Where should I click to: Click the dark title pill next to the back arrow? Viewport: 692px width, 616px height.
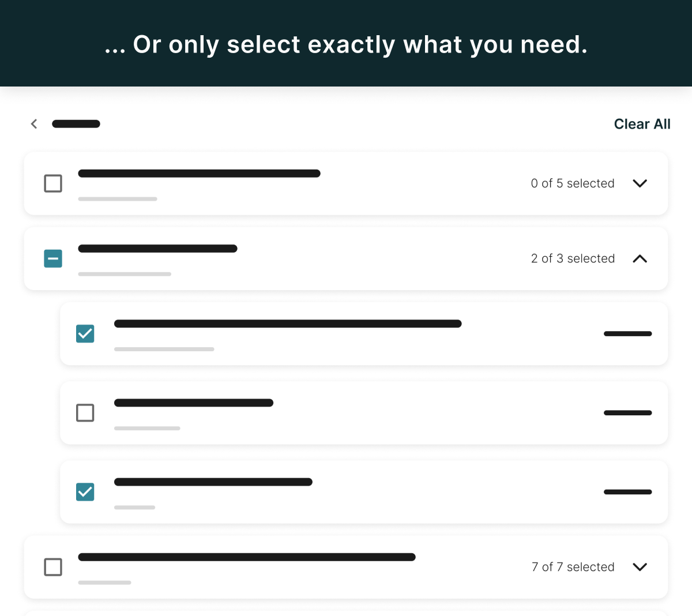[x=76, y=123]
